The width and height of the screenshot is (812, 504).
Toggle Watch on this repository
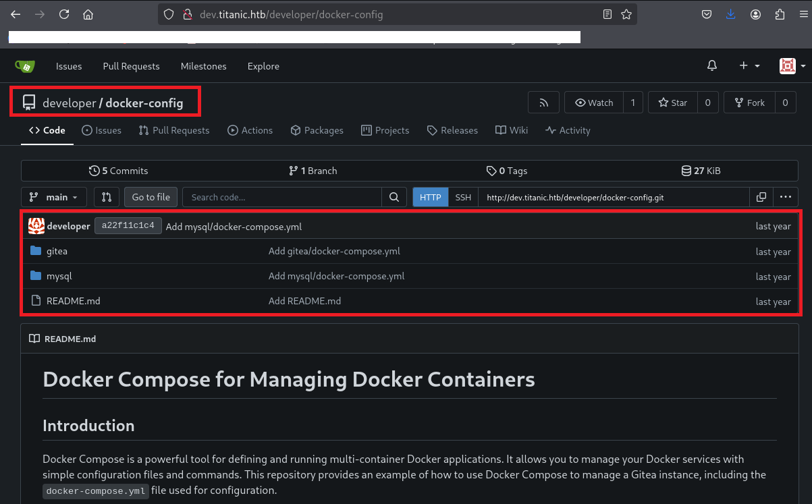coord(594,103)
